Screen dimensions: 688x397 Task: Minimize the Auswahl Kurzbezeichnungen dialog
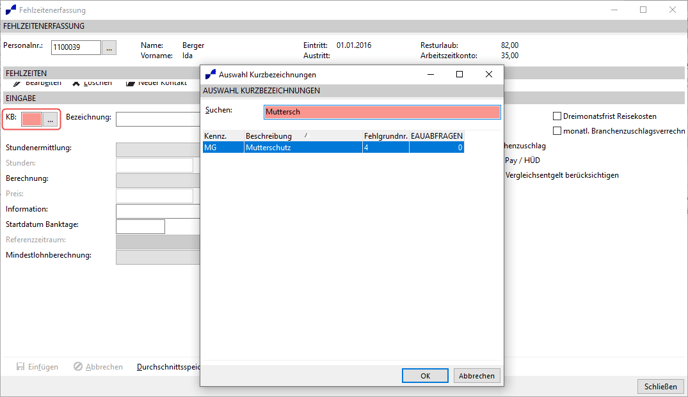(x=430, y=75)
